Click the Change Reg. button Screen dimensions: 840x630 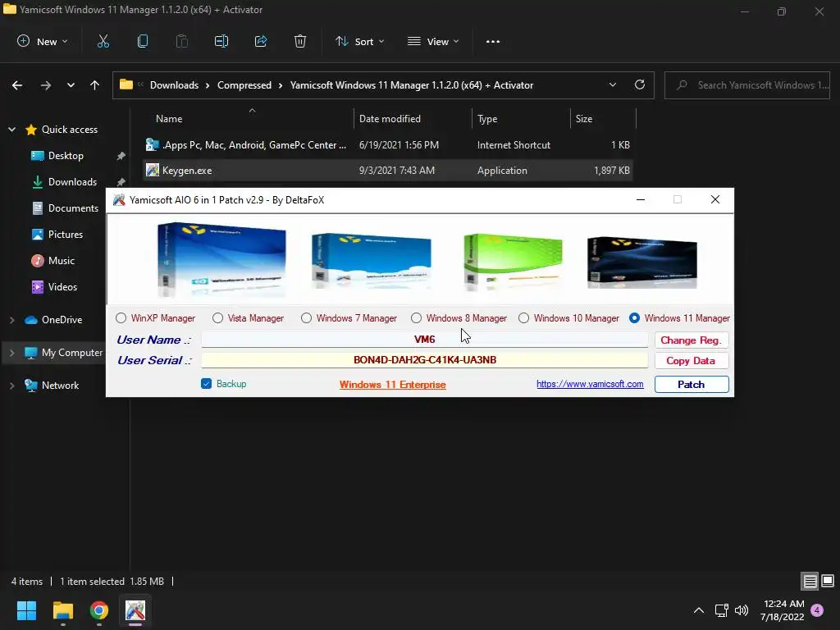coord(691,340)
